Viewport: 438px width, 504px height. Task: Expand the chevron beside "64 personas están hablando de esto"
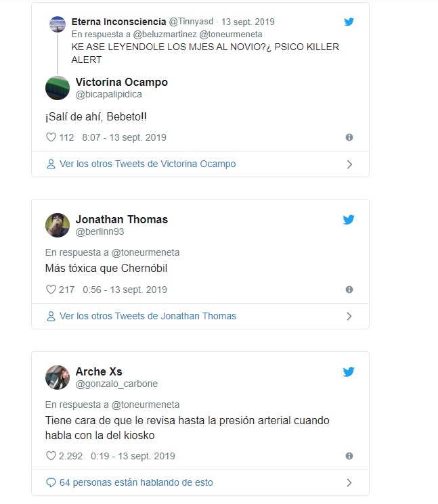(x=349, y=483)
